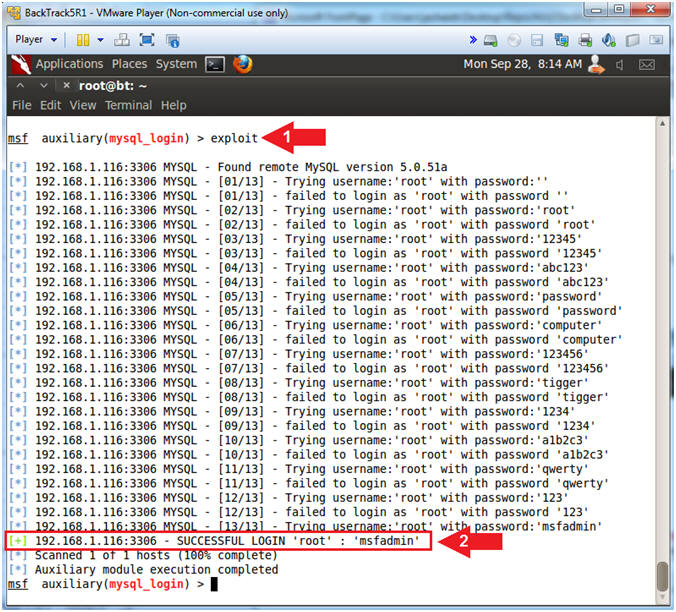Expand the power options arrow beside pause
The height and width of the screenshot is (612, 676).
[x=100, y=40]
